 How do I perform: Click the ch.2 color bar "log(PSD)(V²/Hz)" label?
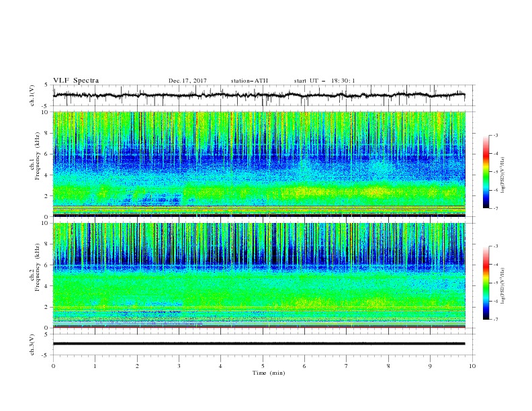503,286
